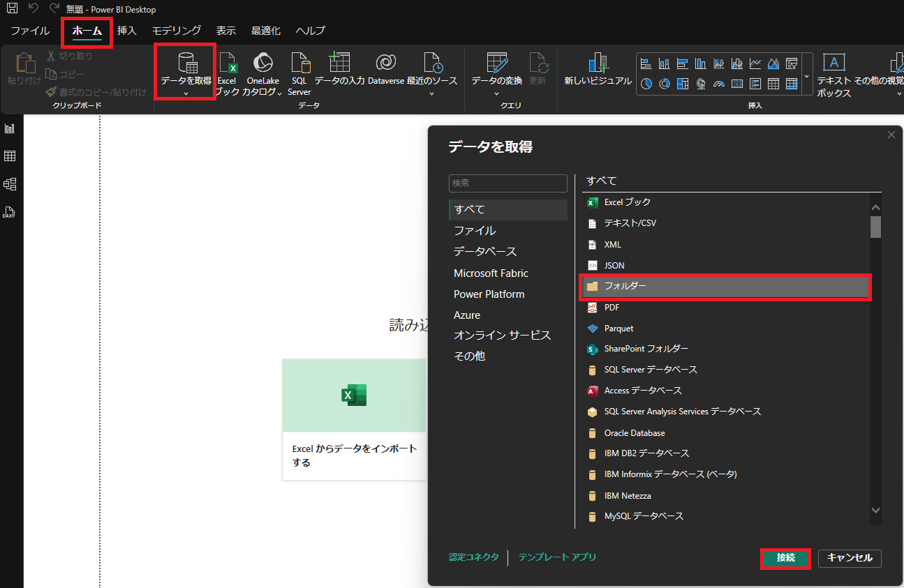This screenshot has height=588, width=904.
Task: Switch to Model view in left sidebar
Action: [10, 184]
